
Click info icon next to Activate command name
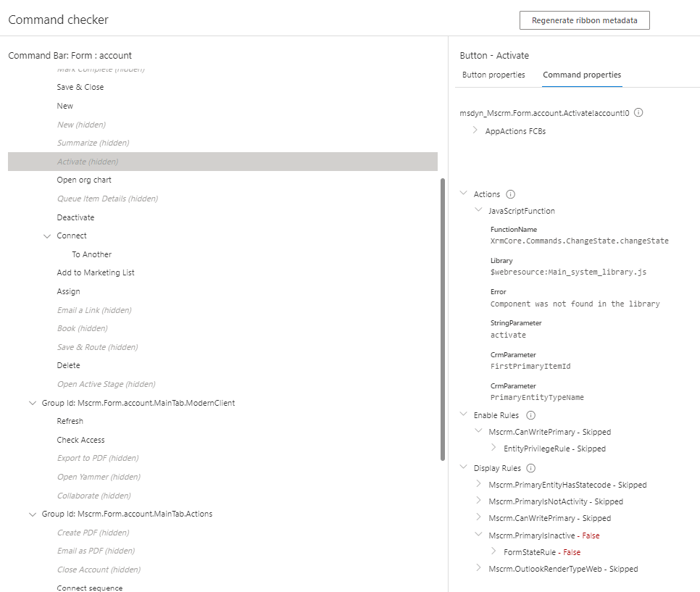click(638, 113)
